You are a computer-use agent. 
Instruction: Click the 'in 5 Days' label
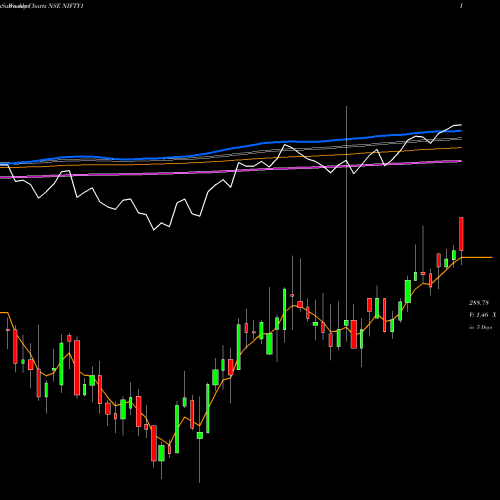pyautogui.click(x=480, y=327)
